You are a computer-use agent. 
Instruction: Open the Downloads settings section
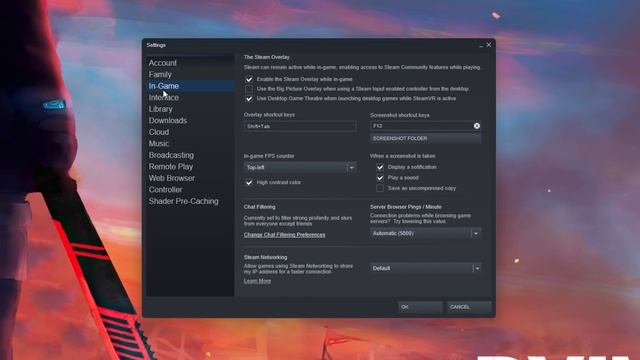[168, 120]
